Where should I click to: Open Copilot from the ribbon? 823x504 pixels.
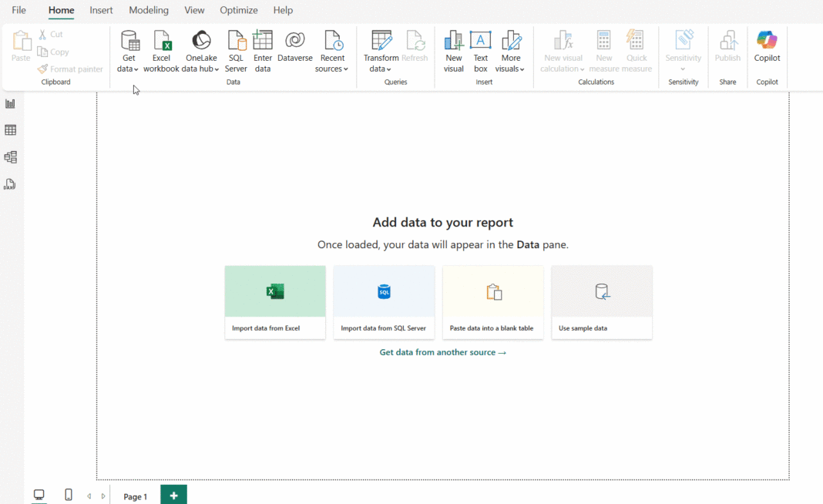click(767, 42)
